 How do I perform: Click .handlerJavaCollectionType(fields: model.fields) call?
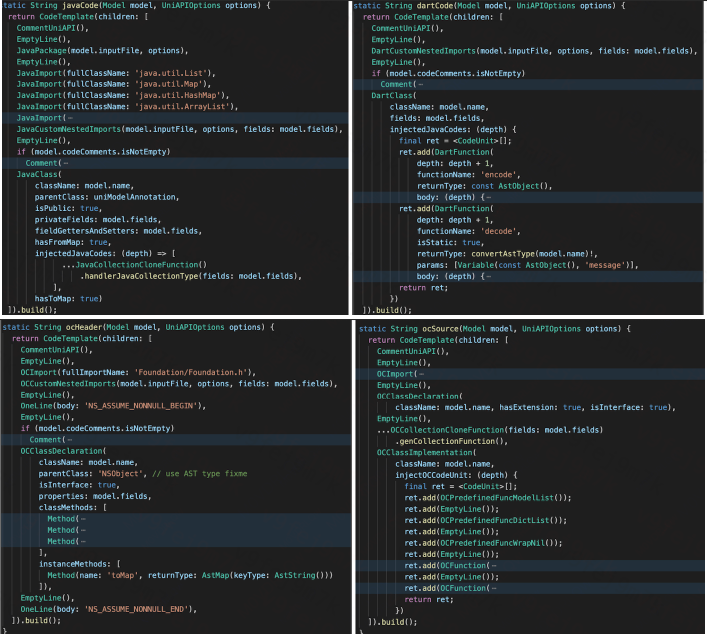tap(191, 276)
